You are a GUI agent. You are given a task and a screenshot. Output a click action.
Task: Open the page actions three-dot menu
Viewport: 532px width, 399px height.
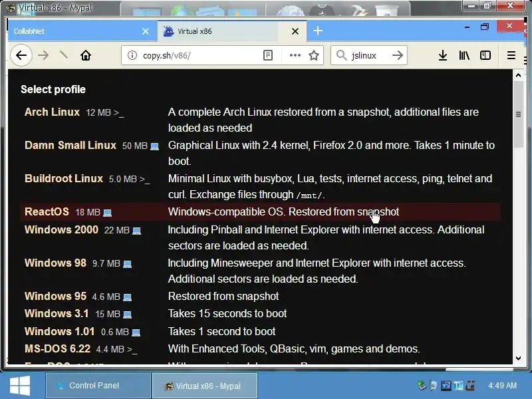295,55
